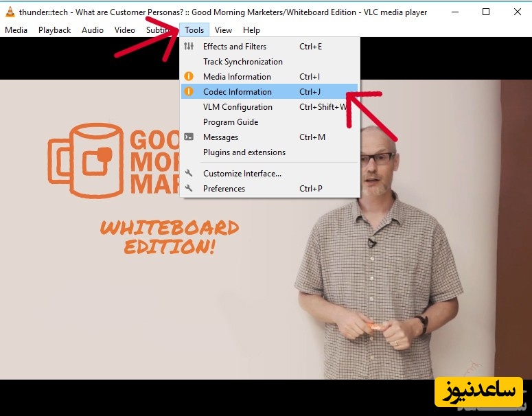Click the VLC cone icon in title bar
The image size is (532, 416).
click(x=10, y=12)
